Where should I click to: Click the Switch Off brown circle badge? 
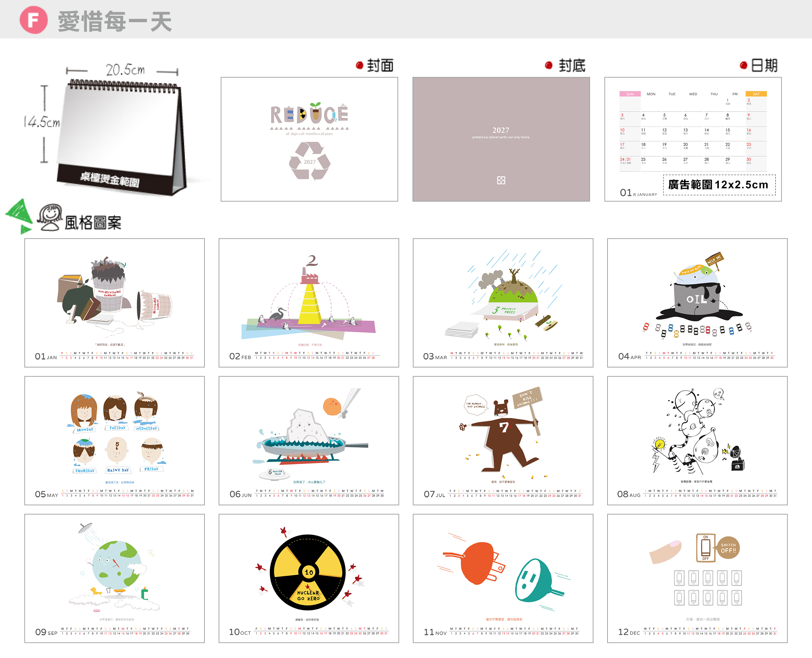click(728, 548)
